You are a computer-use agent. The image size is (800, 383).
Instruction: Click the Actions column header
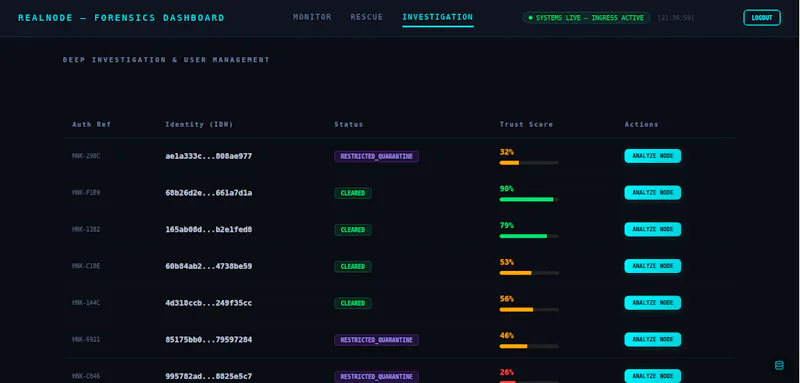click(x=641, y=124)
